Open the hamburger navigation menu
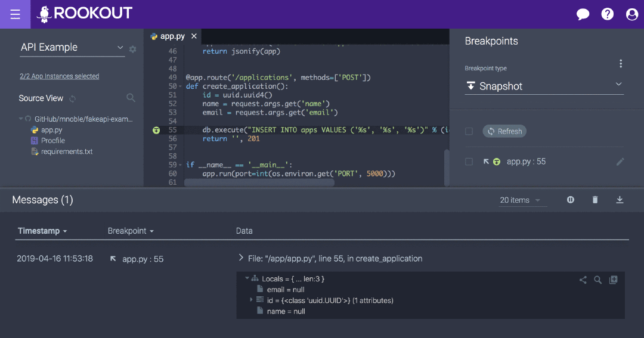The width and height of the screenshot is (644, 338). pyautogui.click(x=15, y=14)
